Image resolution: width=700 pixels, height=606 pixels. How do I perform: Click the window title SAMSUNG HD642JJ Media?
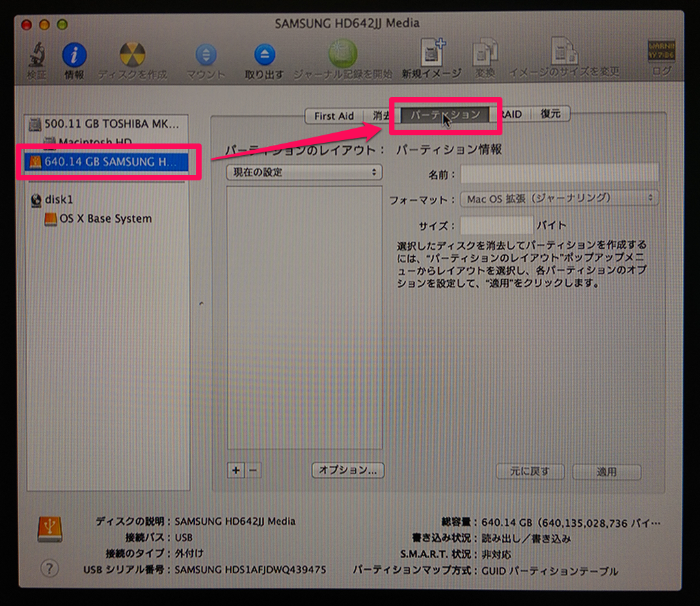[347, 23]
